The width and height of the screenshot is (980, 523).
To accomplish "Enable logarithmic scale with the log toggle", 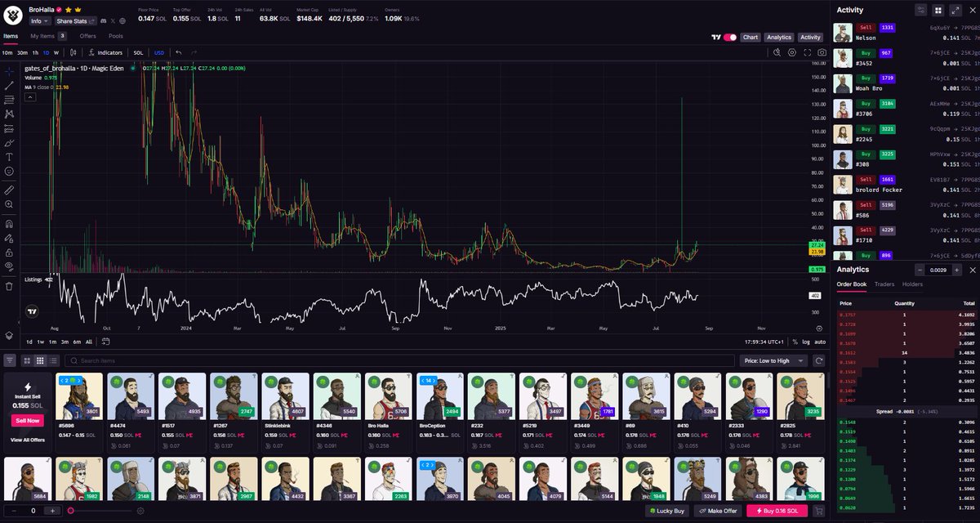I will [806, 342].
